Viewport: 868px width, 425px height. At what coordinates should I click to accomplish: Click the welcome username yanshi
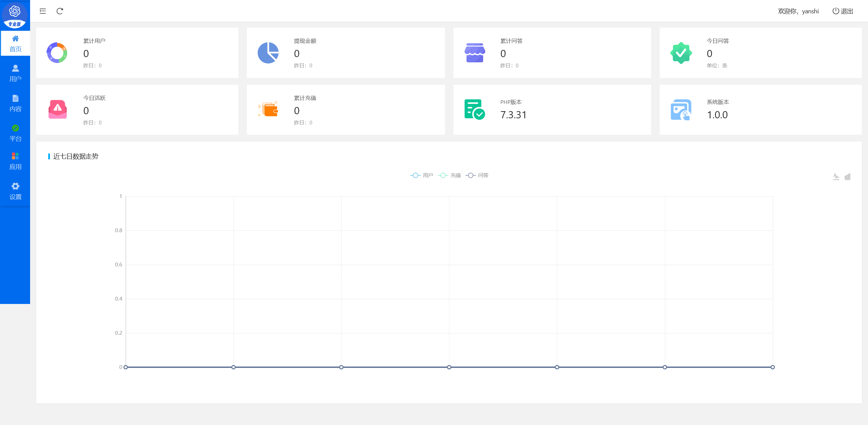(x=810, y=11)
